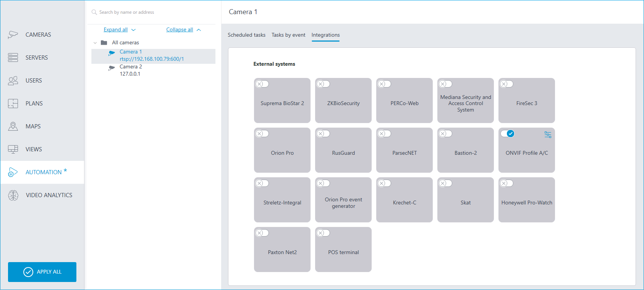Click the Expand all down chevron
Image resolution: width=644 pixels, height=290 pixels.
(133, 30)
